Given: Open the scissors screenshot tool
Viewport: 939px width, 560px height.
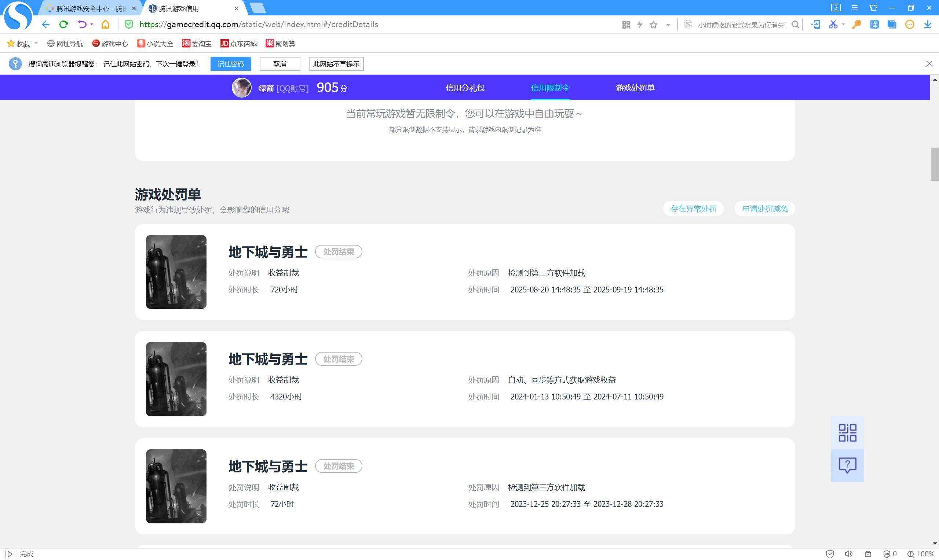Looking at the screenshot, I should [833, 25].
